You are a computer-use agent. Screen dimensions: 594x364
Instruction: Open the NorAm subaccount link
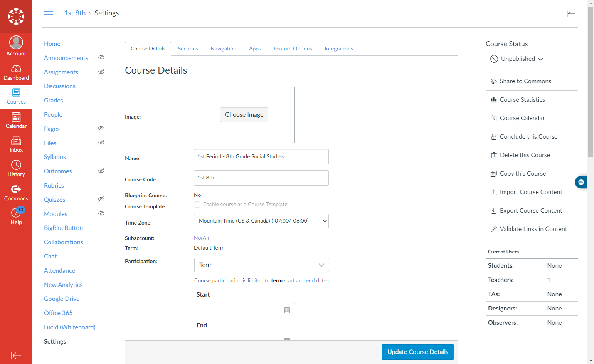[x=202, y=238]
